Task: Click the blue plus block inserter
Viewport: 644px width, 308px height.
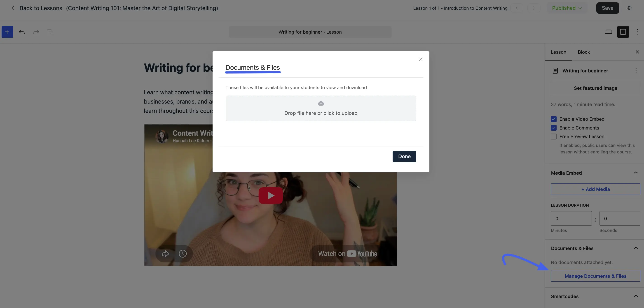Action: [x=7, y=32]
